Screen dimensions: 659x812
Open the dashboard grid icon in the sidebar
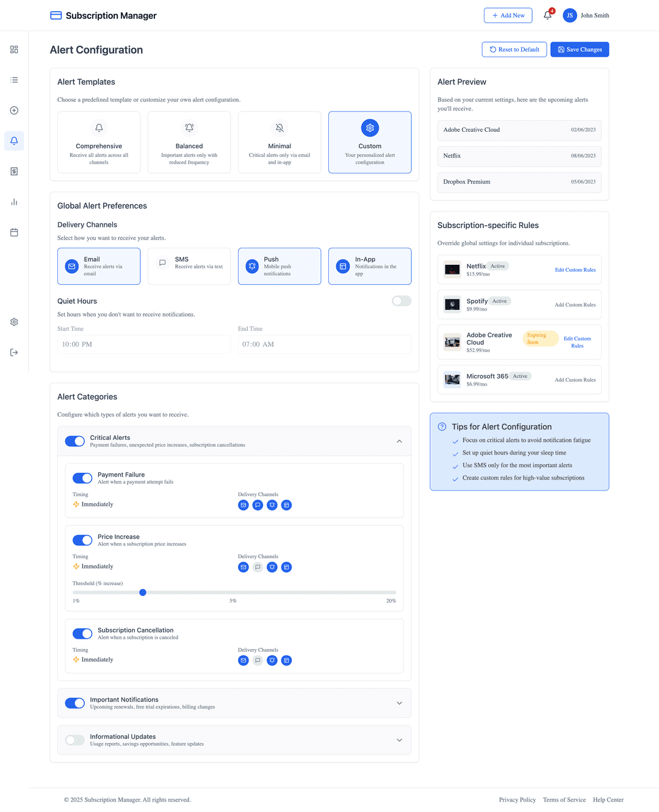13,49
